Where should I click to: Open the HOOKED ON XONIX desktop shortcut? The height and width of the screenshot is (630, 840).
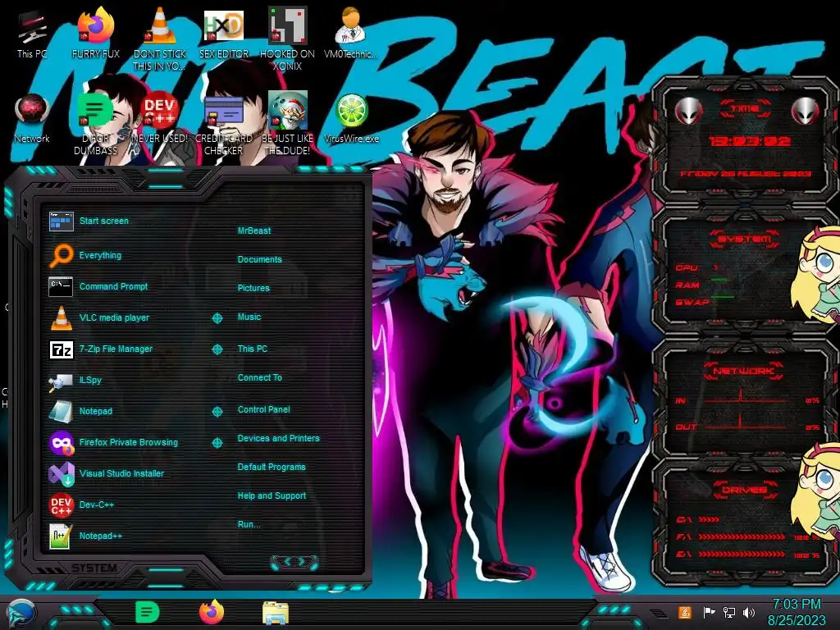(287, 39)
